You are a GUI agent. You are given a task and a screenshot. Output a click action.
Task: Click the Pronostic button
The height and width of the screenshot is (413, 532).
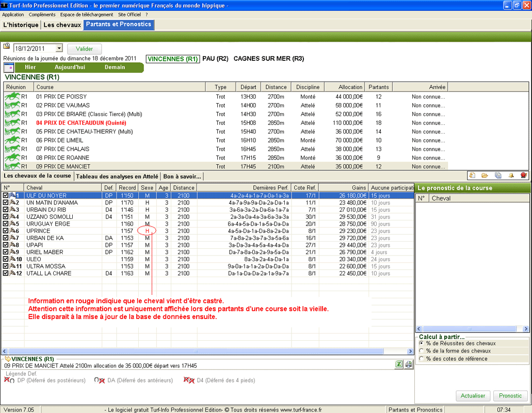(510, 395)
